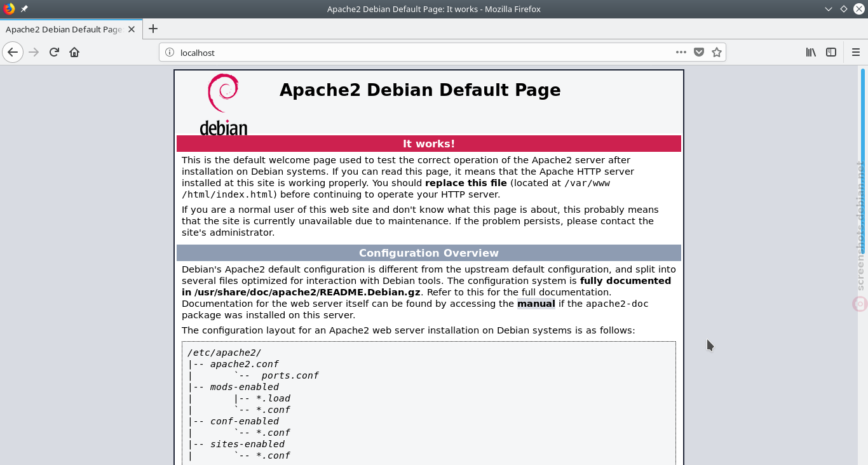Click the 'ports.conf' entry in tree
The height and width of the screenshot is (465, 868).
(x=290, y=375)
